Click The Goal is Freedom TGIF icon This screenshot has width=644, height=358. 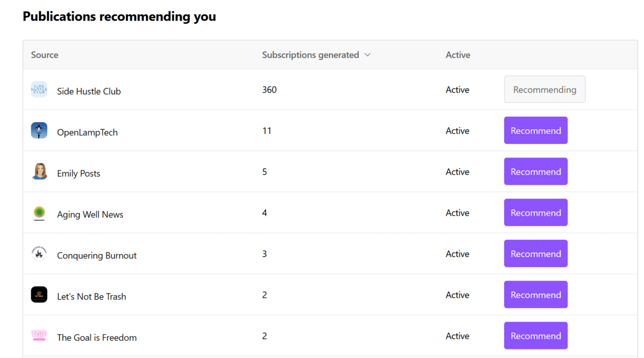[39, 336]
